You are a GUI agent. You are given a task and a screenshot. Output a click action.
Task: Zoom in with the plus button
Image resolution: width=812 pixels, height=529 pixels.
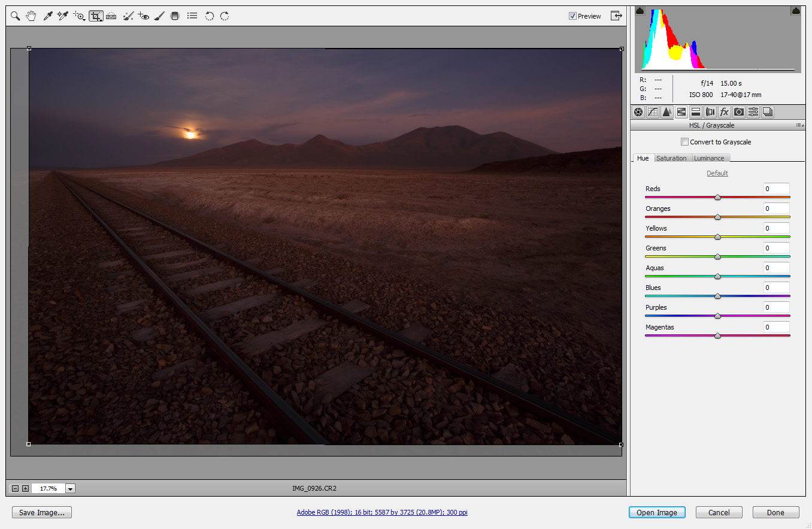[25, 488]
